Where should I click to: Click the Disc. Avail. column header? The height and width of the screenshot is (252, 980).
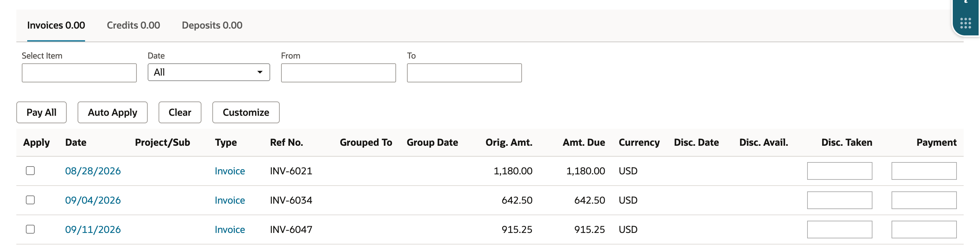point(764,142)
